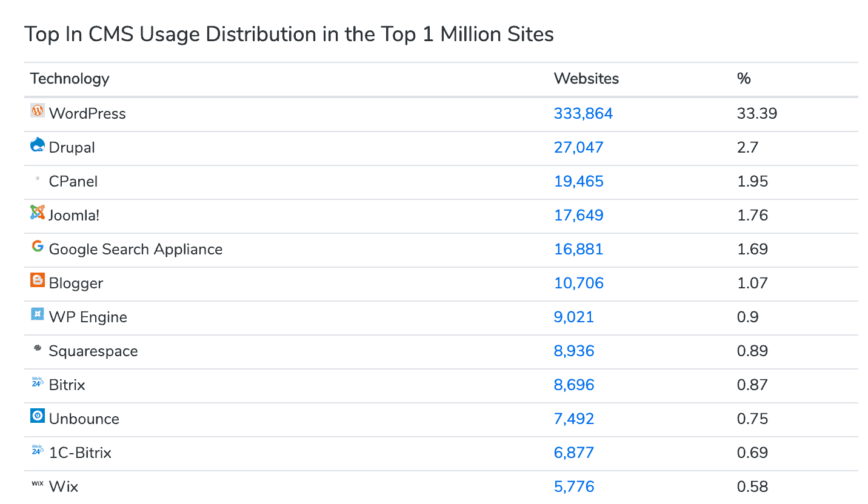868x504 pixels.
Task: Open the 8,696 Bitrix websites link
Action: [x=573, y=385]
